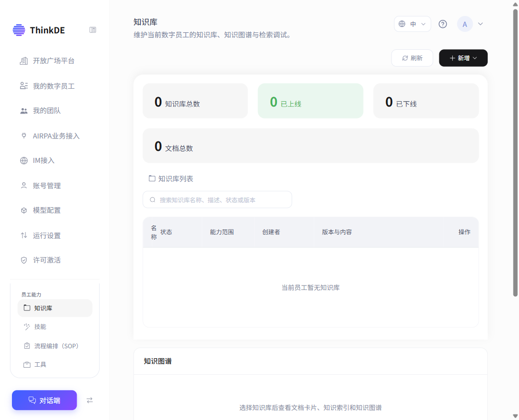Viewport: 519px width, 420px height.
Task: Click the ThinkDE logo icon
Action: pos(19,30)
